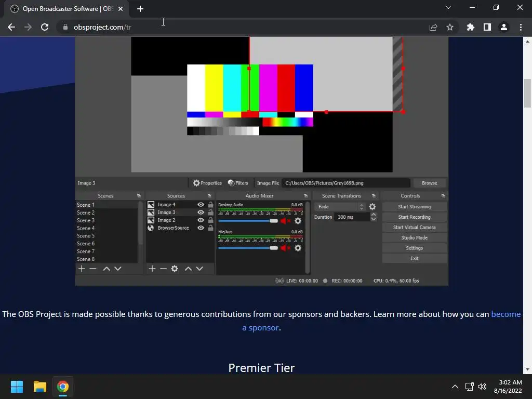Viewport: 532px width, 399px height.
Task: Pop out the Audio Mixer dock
Action: tap(305, 196)
